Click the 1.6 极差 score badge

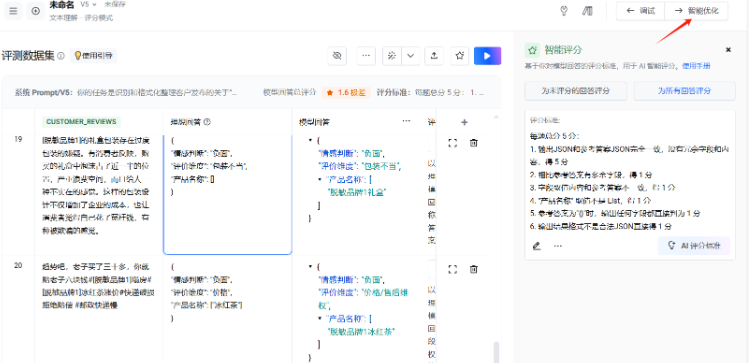(346, 93)
